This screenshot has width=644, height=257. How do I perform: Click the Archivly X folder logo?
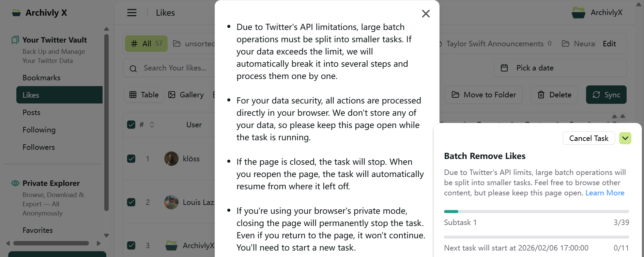coord(16,13)
